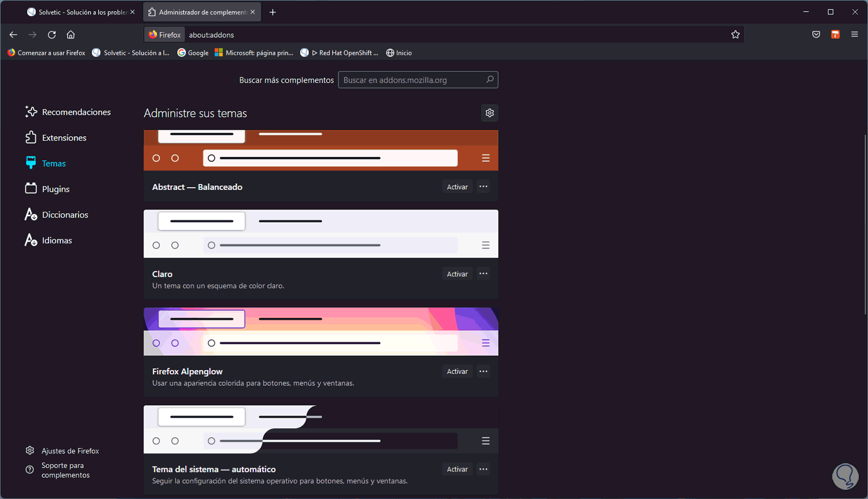Click the Recomendaciones sparkle icon
The height and width of the screenshot is (499, 868).
point(31,111)
